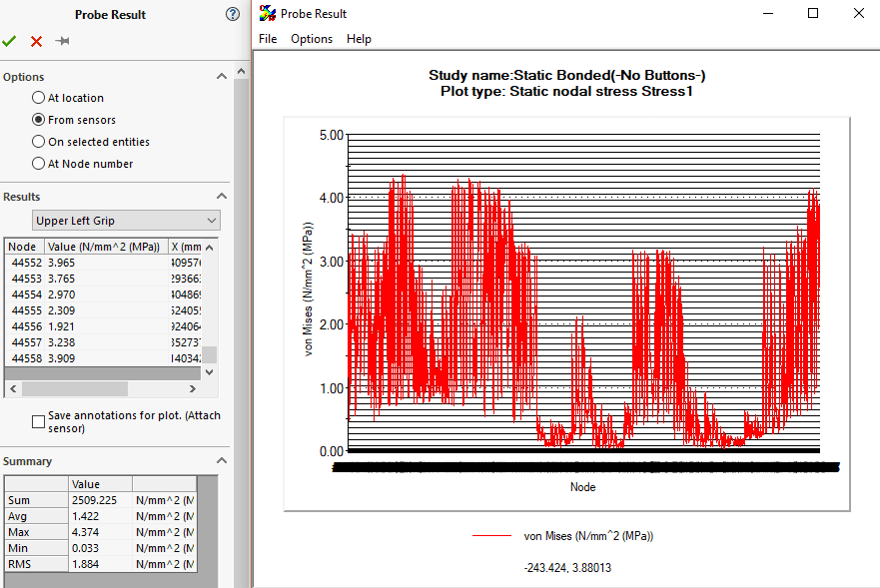Click results table scroll up arrow
Screen dimensions: 880x588
coord(210,248)
